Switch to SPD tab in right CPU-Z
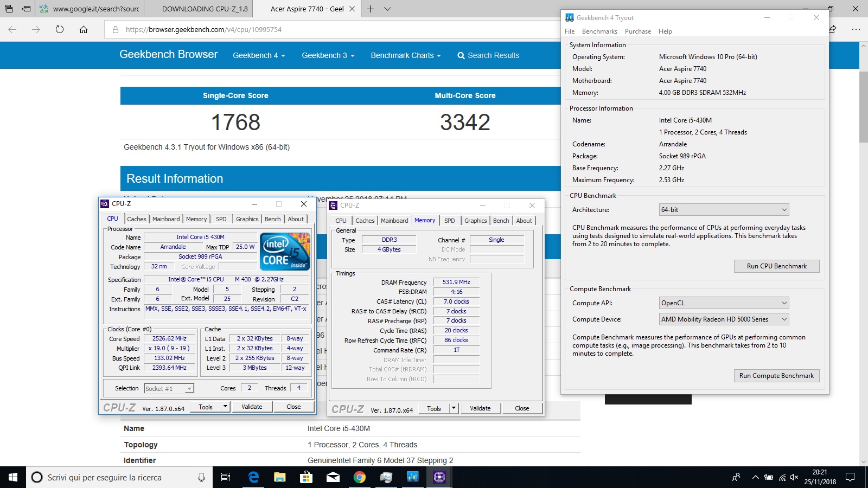The image size is (868, 488). [450, 221]
